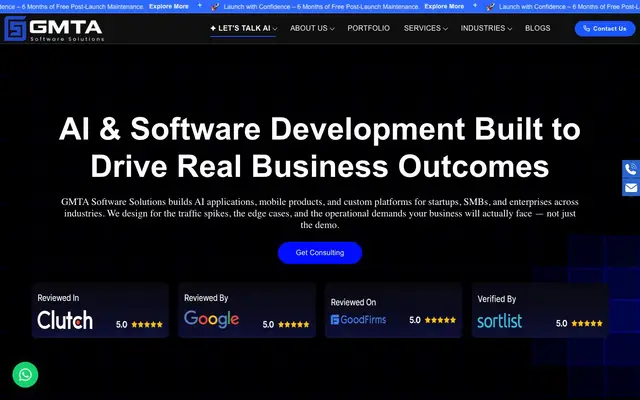Go to the Portfolio page
This screenshot has width=640, height=400.
coord(369,28)
